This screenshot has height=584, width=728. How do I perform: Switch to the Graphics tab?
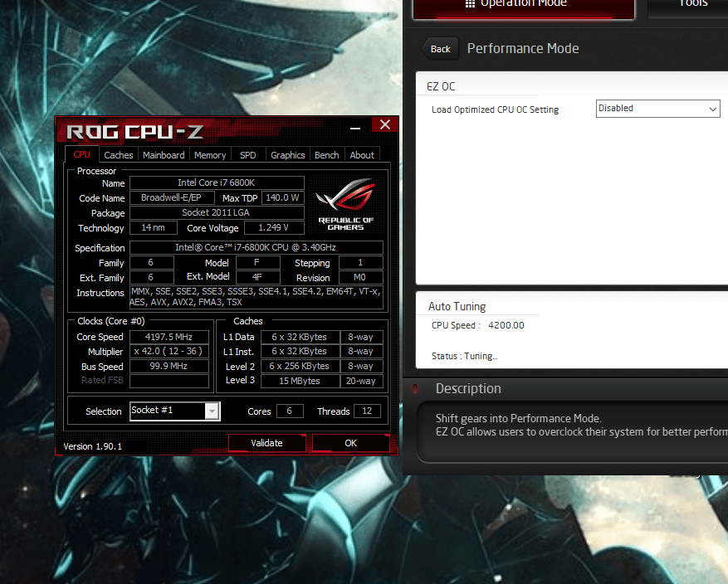288,155
